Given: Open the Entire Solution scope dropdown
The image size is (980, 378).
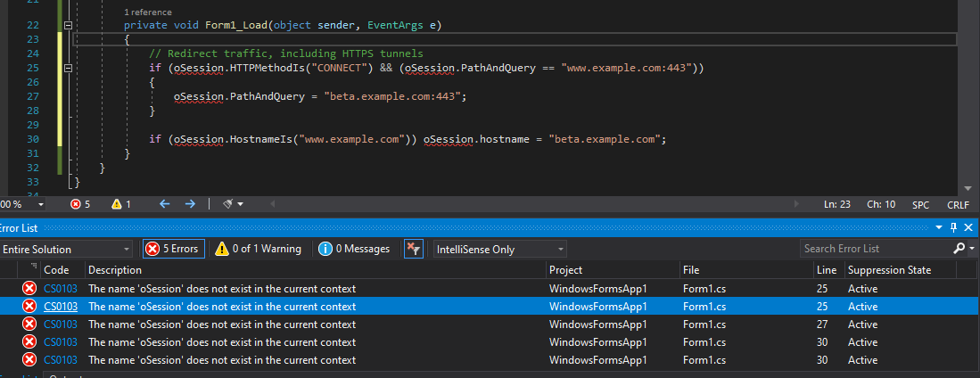Looking at the screenshot, I should pos(67,249).
